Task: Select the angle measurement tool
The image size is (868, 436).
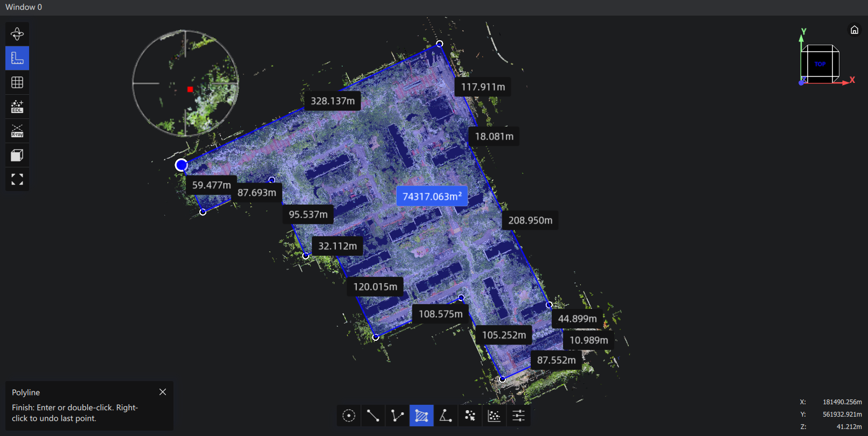Action: pos(446,416)
